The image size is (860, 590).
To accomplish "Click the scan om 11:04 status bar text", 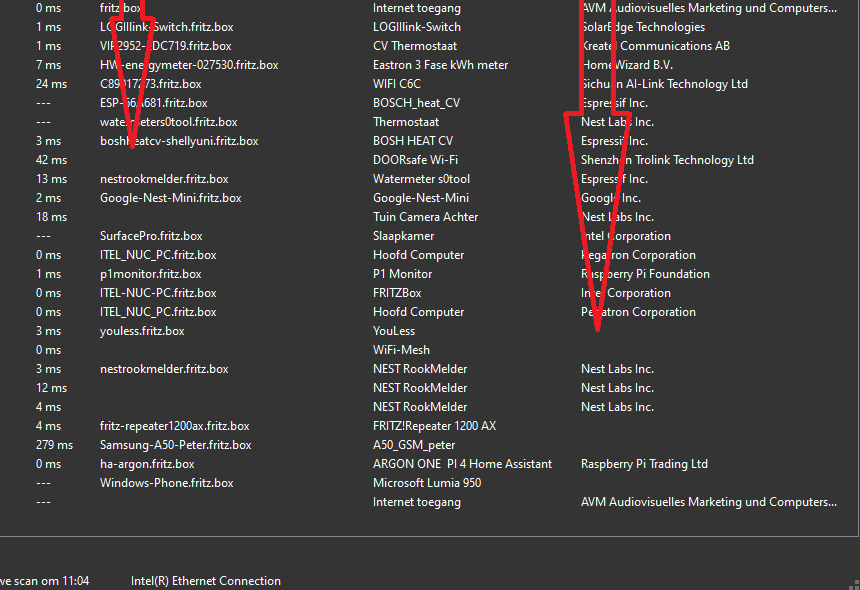I will (x=52, y=581).
